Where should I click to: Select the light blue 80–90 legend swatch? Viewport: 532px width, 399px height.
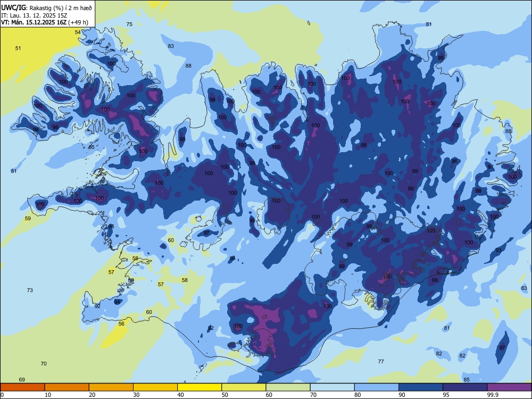click(x=377, y=387)
